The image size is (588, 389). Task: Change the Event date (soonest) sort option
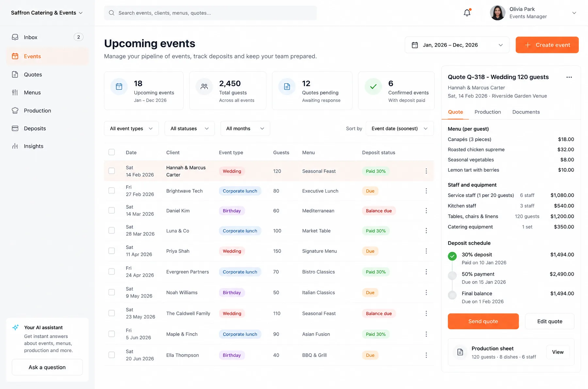point(400,129)
